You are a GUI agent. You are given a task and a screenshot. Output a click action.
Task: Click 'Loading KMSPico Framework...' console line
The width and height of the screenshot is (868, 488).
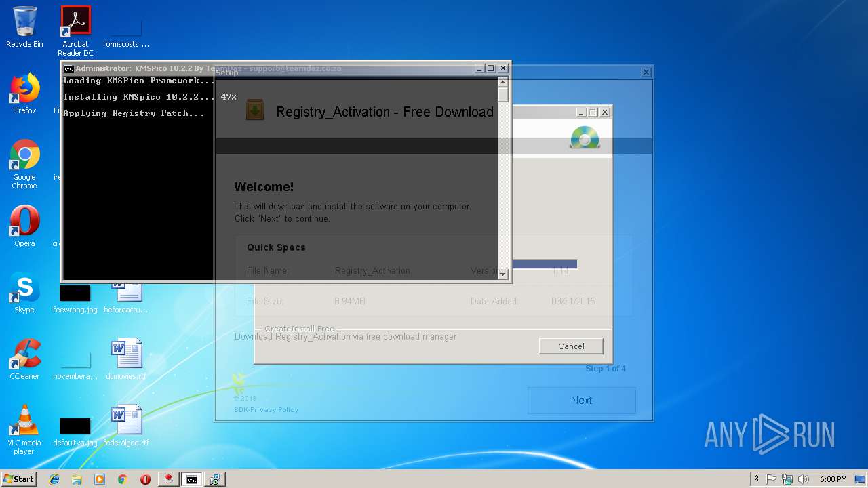tap(139, 81)
